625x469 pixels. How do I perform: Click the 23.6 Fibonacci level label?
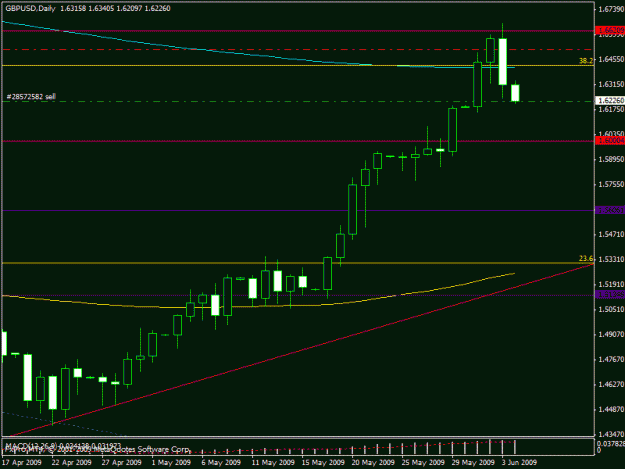586,259
